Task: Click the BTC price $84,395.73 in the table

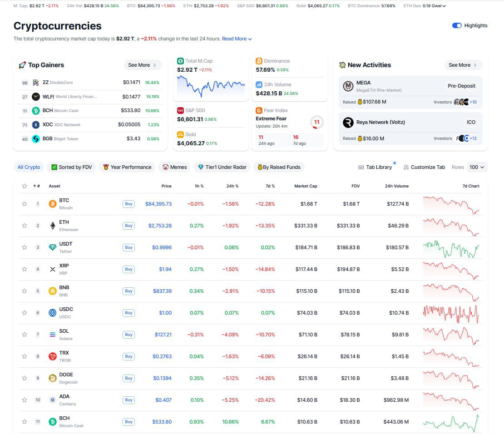Action: pyautogui.click(x=158, y=204)
